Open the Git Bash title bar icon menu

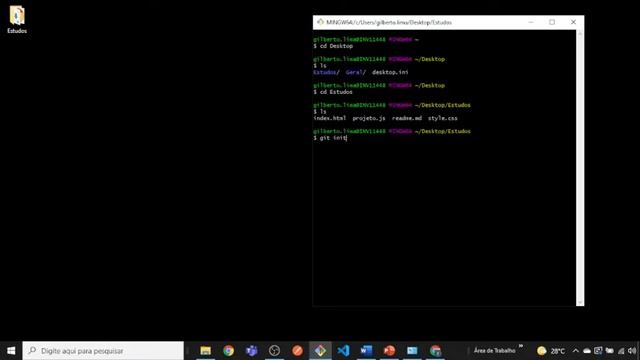tap(320, 22)
